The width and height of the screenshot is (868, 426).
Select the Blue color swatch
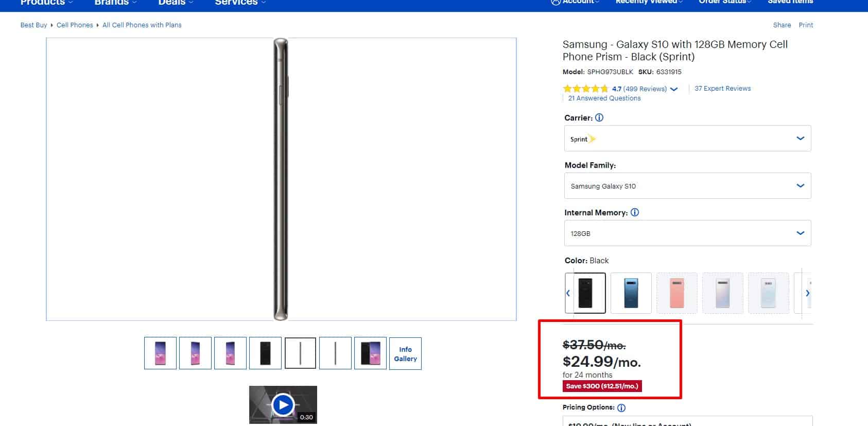(x=631, y=293)
